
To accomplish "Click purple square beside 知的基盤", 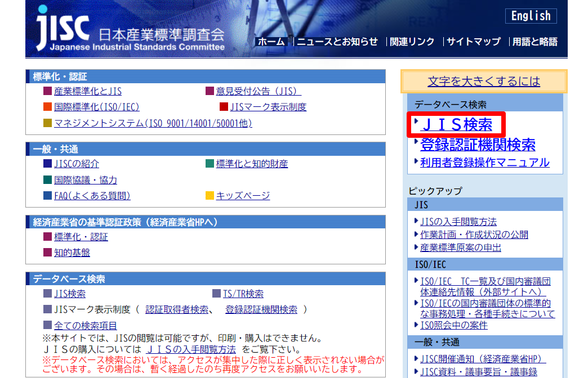I will point(47,252).
